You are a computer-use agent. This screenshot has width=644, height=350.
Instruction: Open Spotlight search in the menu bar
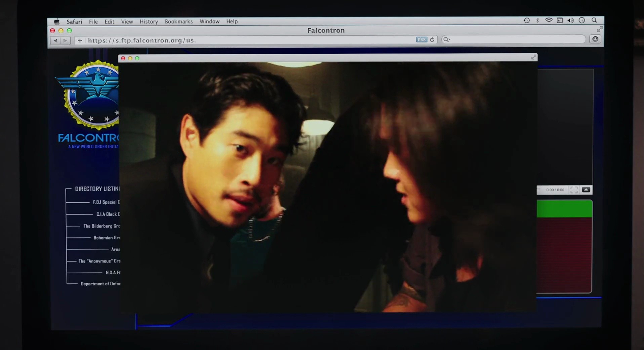[594, 20]
